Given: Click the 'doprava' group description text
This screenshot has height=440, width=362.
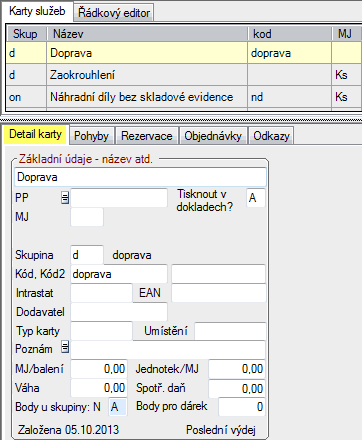Looking at the screenshot, I should (132, 255).
